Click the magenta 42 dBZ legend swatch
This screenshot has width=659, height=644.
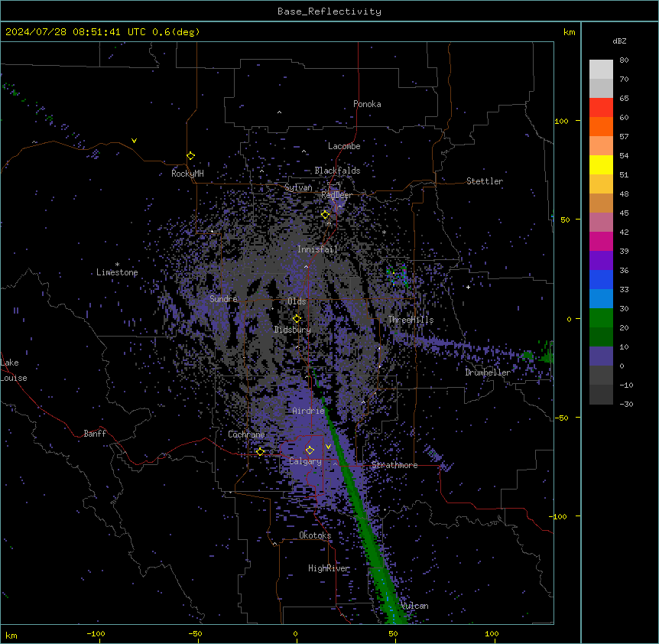coord(601,241)
